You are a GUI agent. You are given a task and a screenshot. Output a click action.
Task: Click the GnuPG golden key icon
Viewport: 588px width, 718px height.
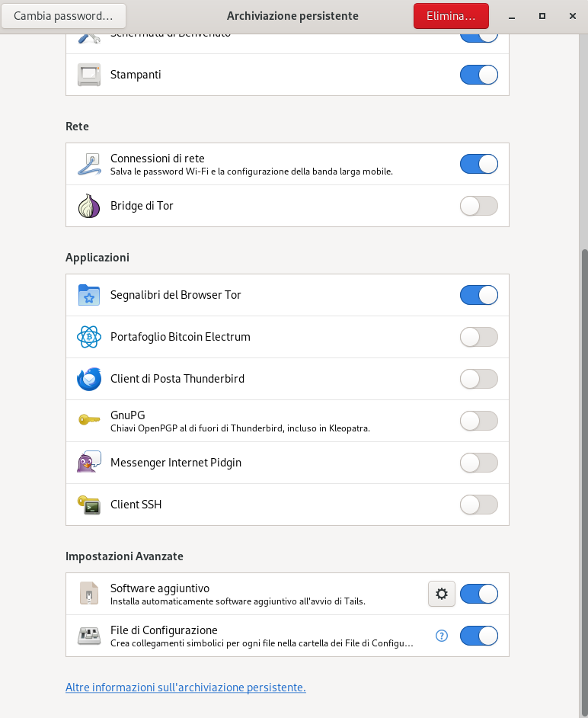pos(89,419)
